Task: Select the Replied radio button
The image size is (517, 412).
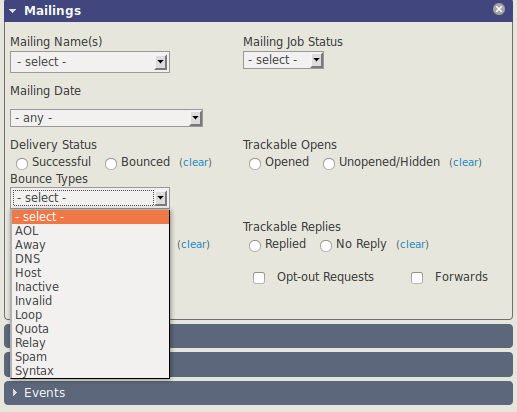Action: click(255, 246)
